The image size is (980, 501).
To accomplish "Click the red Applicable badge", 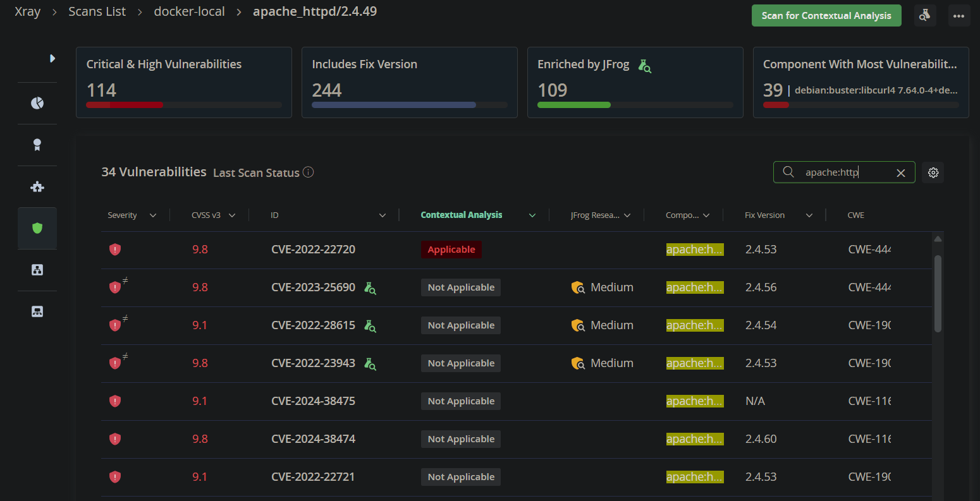I will 451,250.
